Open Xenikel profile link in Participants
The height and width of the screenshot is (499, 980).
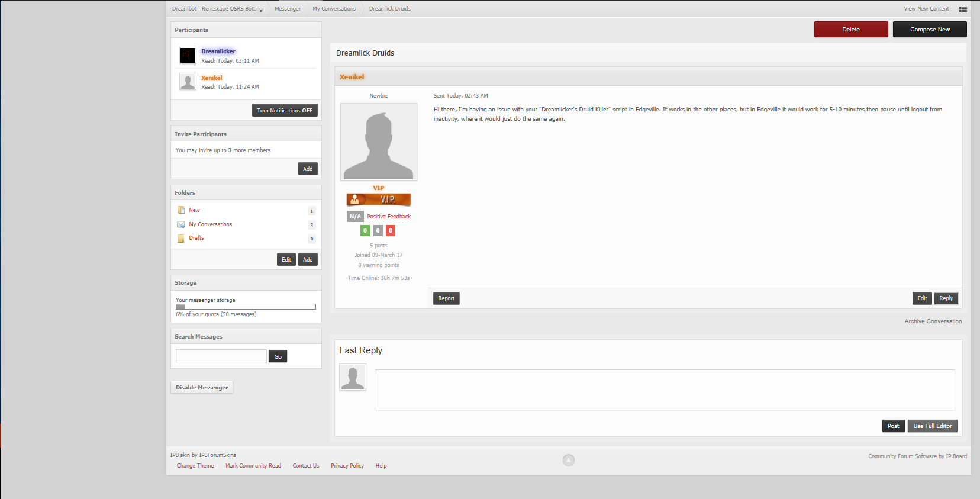(x=212, y=78)
